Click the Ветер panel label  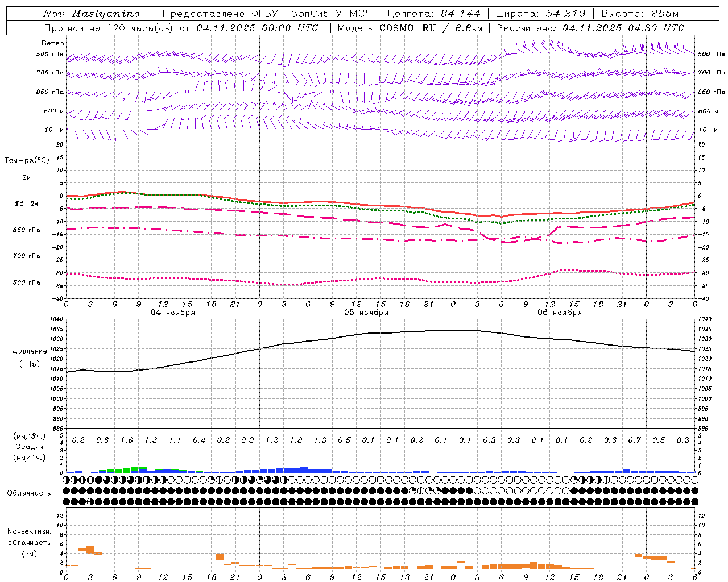pos(53,43)
